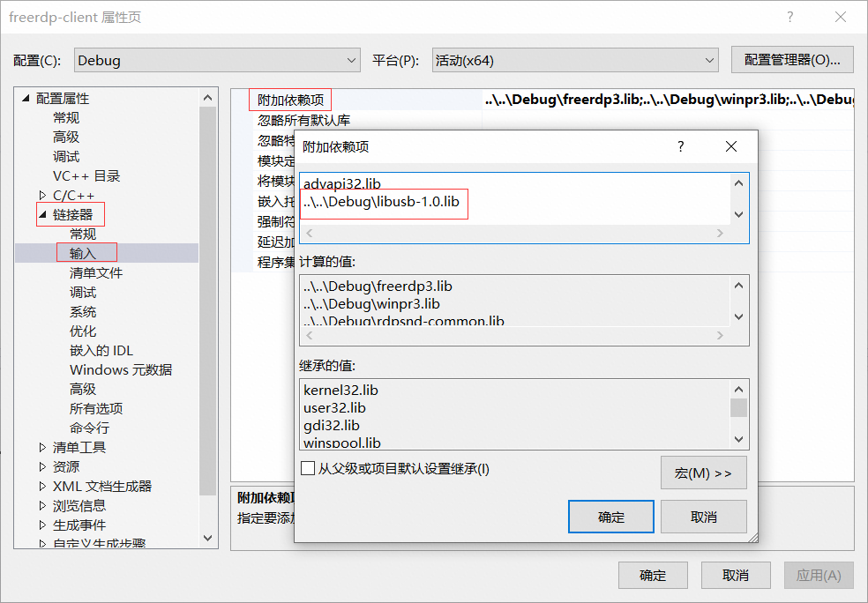Click the help question mark in 附加依赖项 dialog
Screen dimensions: 868x603
680,146
